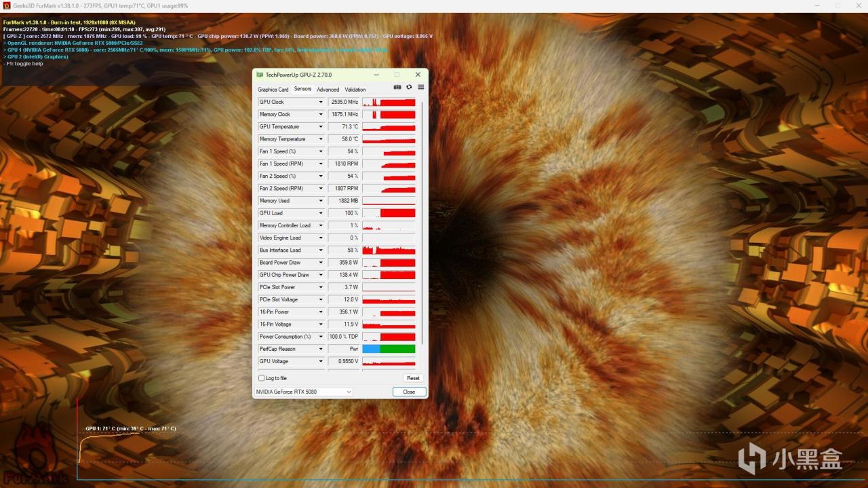This screenshot has width=868, height=488.
Task: Click the 1810 RPM fan value
Action: (344, 164)
